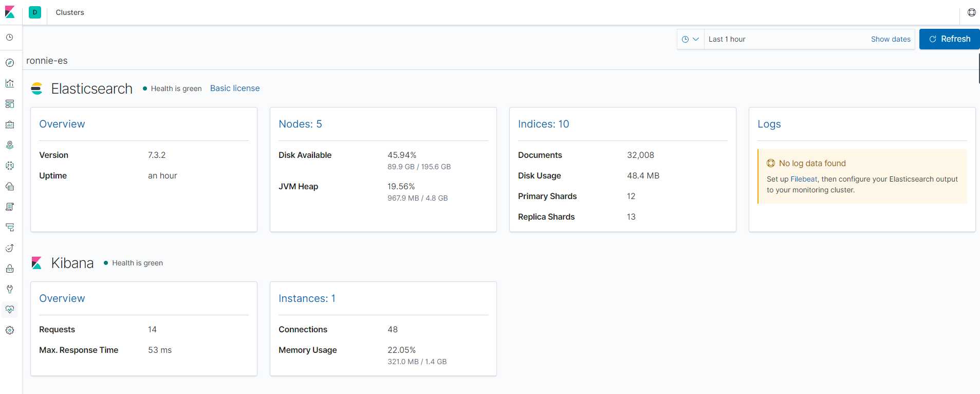Click the Requests value 14

pyautogui.click(x=152, y=329)
